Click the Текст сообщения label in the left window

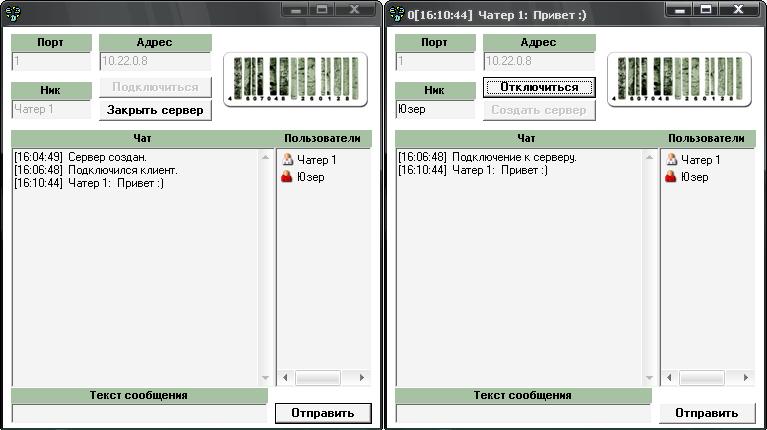[x=139, y=395]
